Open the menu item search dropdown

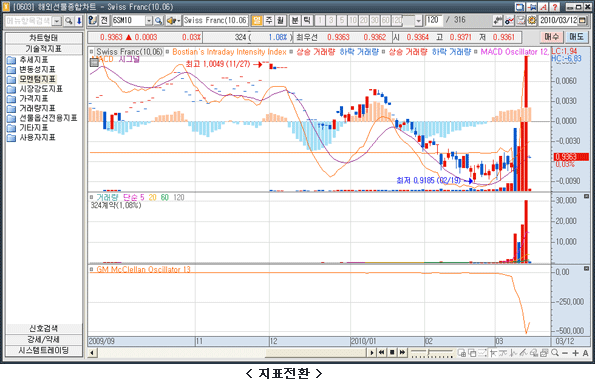tap(57, 21)
